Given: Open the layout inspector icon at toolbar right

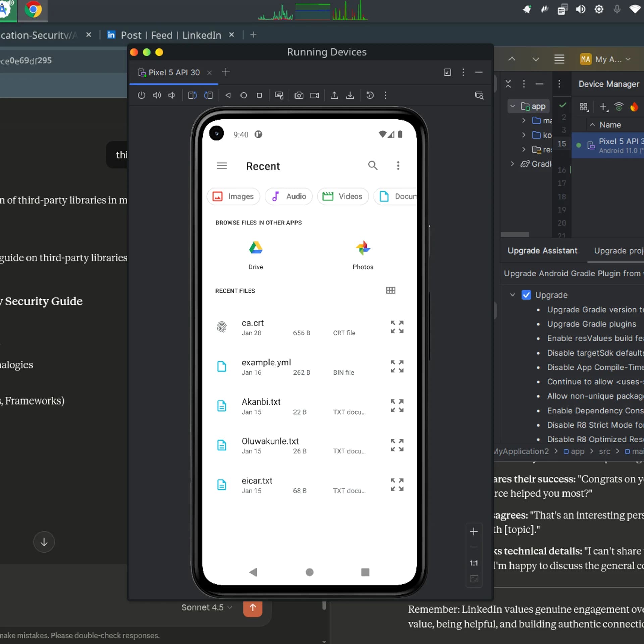Looking at the screenshot, I should [479, 96].
